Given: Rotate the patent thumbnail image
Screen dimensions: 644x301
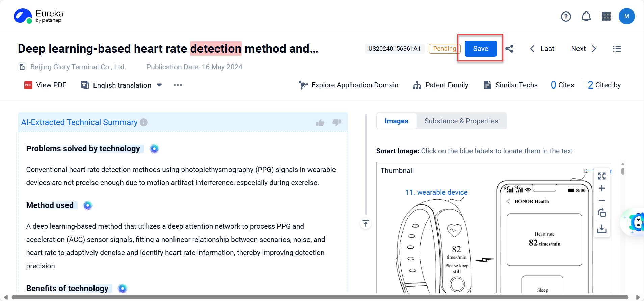Looking at the screenshot, I should 601,213.
